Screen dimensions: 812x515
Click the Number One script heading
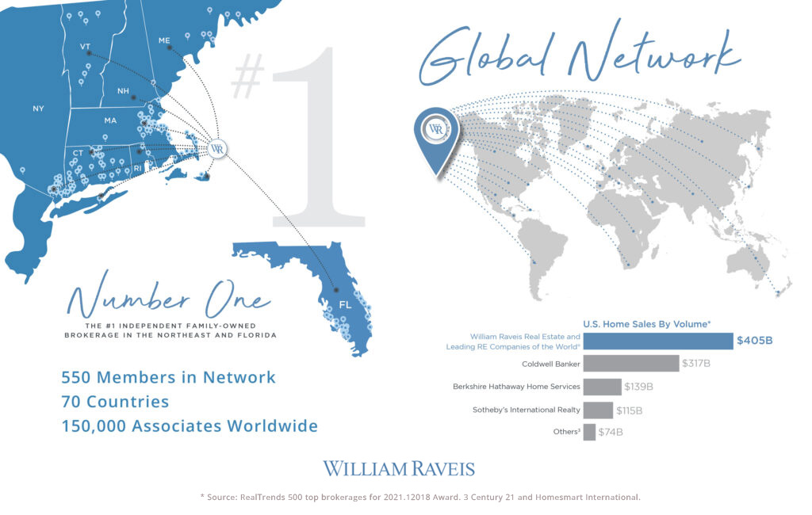click(168, 295)
